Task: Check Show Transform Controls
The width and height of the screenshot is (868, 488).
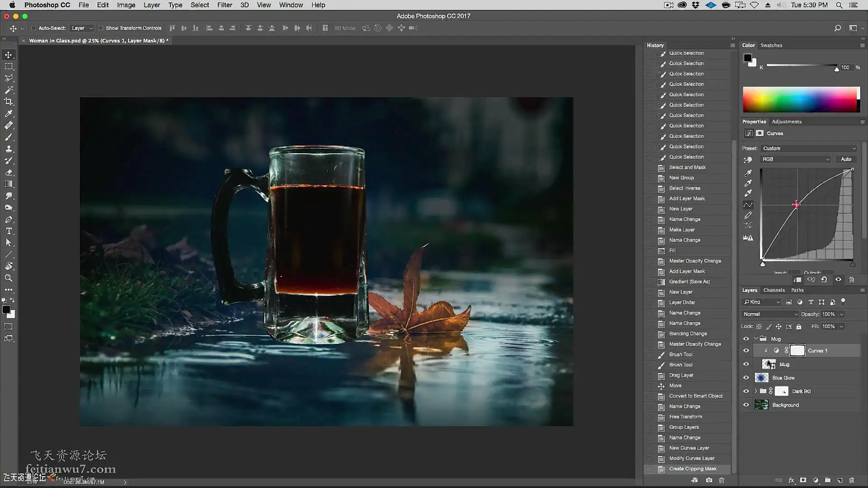Action: [101, 28]
